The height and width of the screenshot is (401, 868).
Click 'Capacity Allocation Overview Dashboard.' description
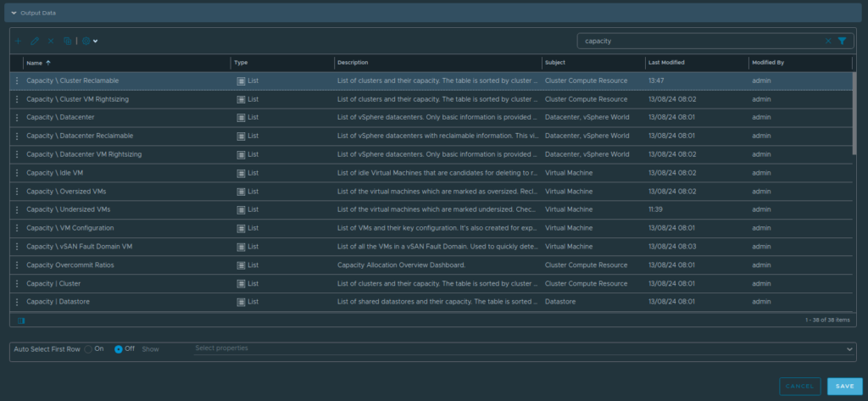click(401, 265)
